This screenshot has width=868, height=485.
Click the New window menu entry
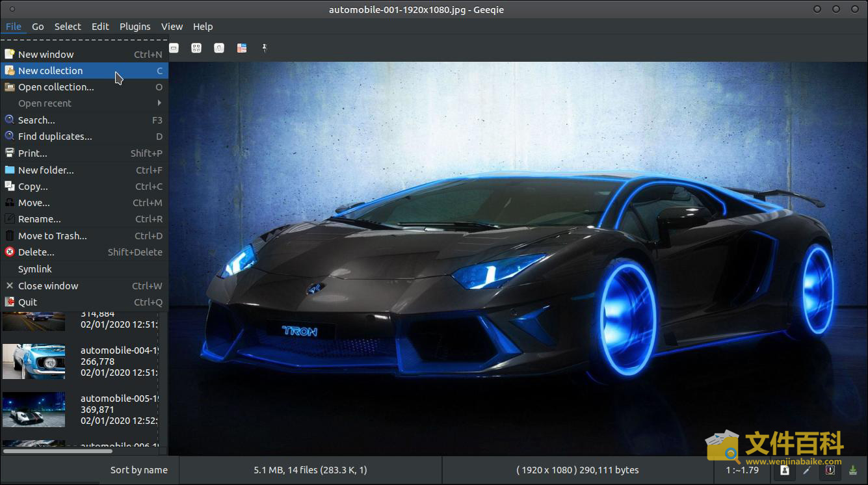coord(84,55)
